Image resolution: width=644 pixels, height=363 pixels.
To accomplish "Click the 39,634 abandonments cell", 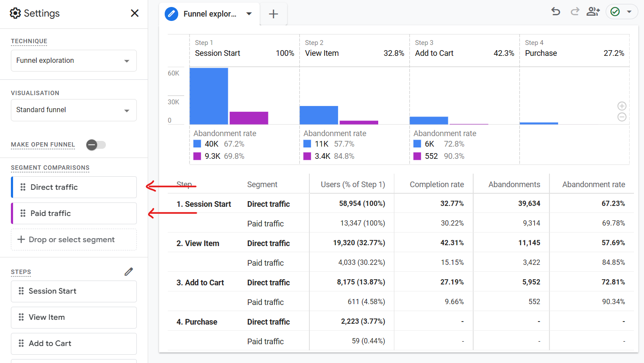I will click(529, 204).
